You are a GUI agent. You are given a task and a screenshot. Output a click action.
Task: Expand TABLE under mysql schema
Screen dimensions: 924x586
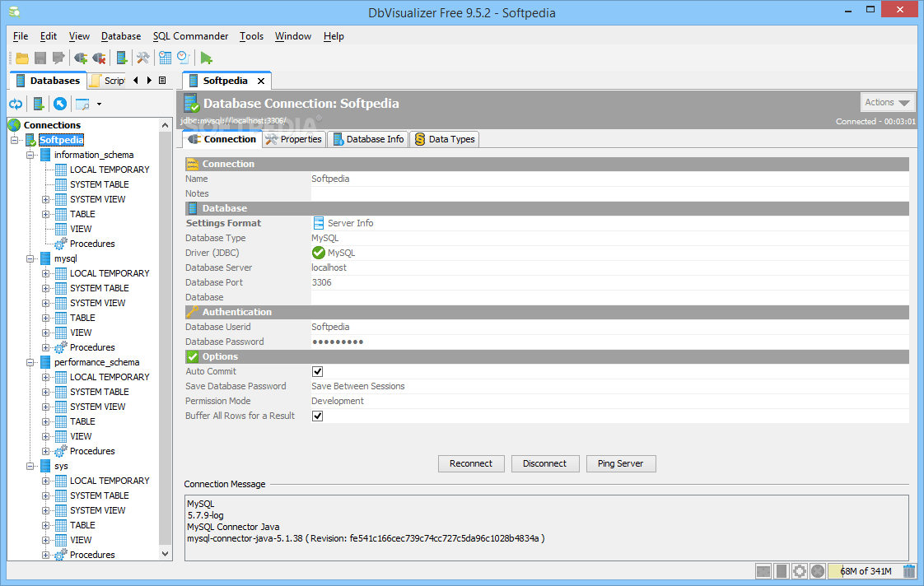coord(45,318)
